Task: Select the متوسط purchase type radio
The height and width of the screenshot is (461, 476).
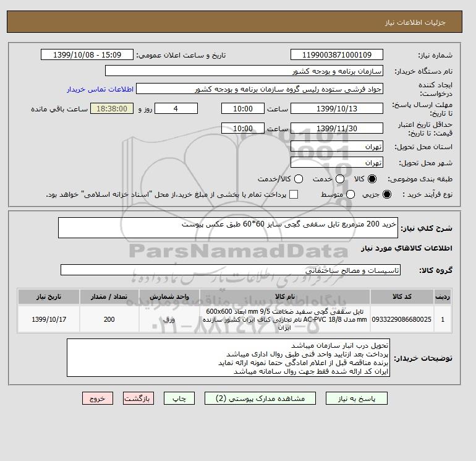Action: pyautogui.click(x=351, y=194)
